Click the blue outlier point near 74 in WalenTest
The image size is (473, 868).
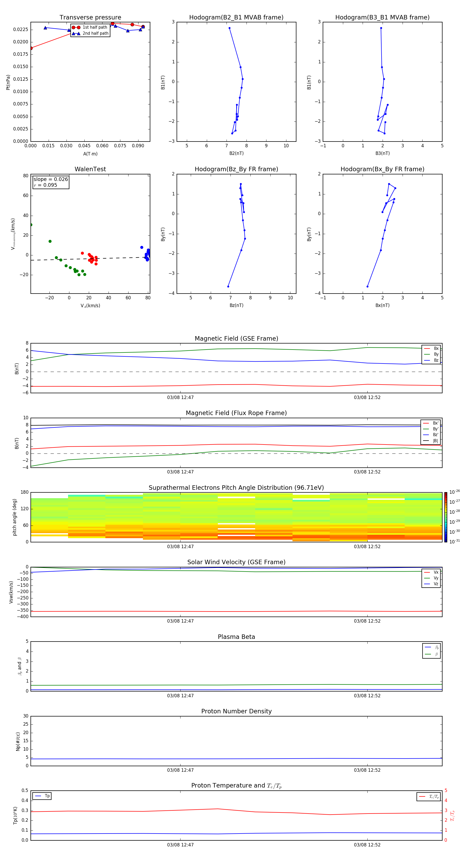point(142,247)
